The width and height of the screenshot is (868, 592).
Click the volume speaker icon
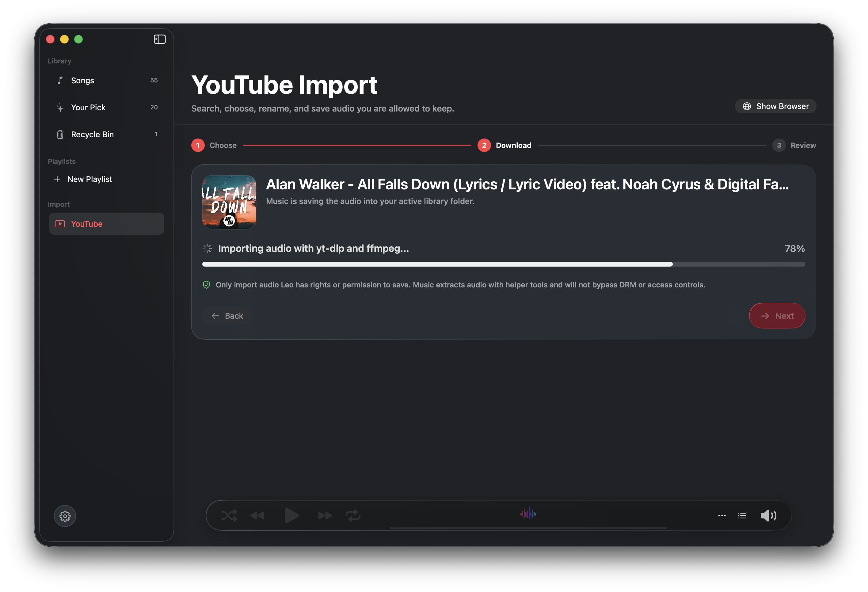coord(768,516)
